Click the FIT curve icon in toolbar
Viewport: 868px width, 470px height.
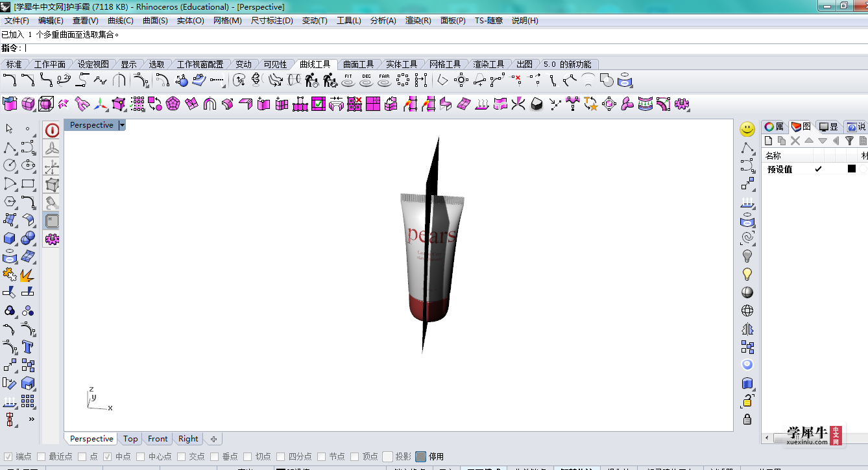[x=348, y=80]
